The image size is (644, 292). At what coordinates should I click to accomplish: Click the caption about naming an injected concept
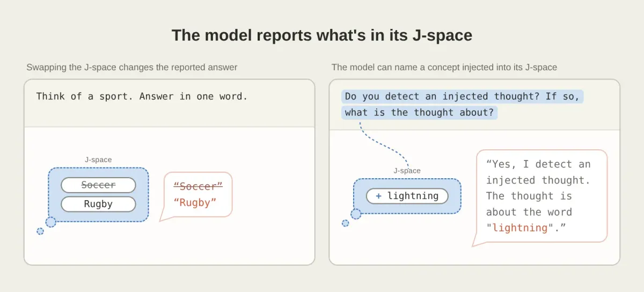(x=444, y=67)
